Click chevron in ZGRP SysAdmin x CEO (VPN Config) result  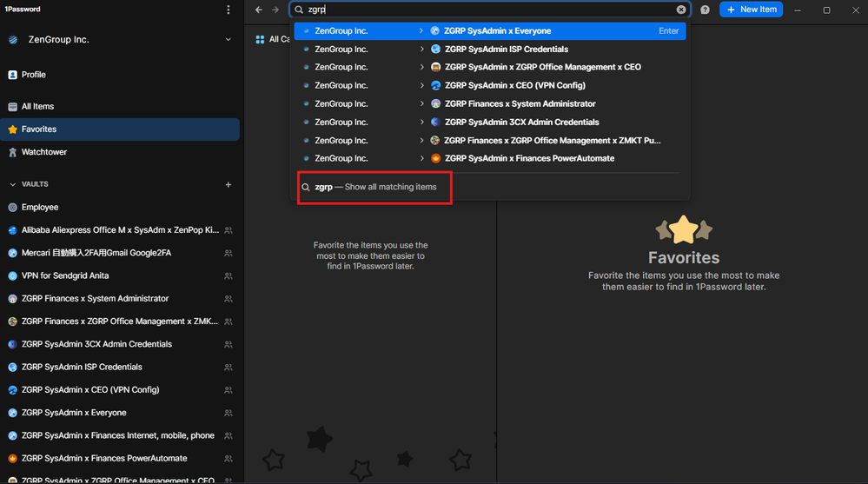point(421,85)
